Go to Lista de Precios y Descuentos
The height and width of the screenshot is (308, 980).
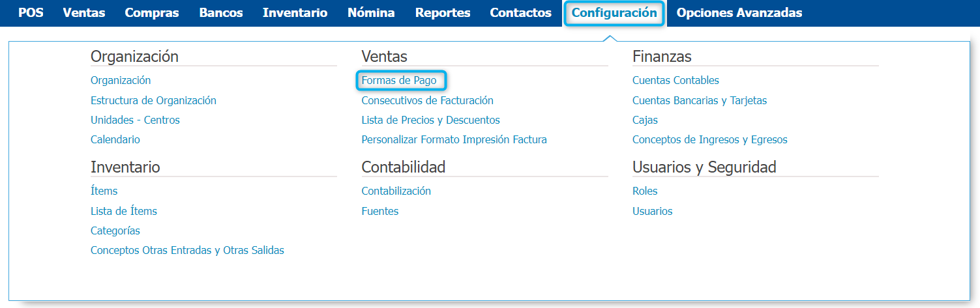pyautogui.click(x=430, y=120)
